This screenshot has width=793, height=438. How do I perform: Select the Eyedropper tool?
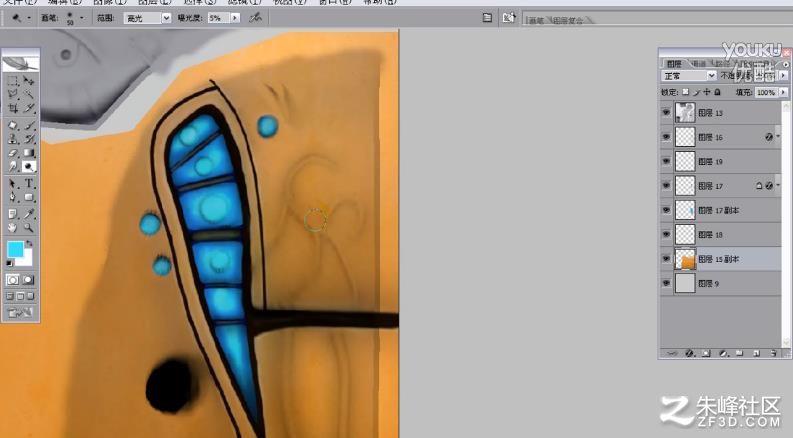[29, 214]
